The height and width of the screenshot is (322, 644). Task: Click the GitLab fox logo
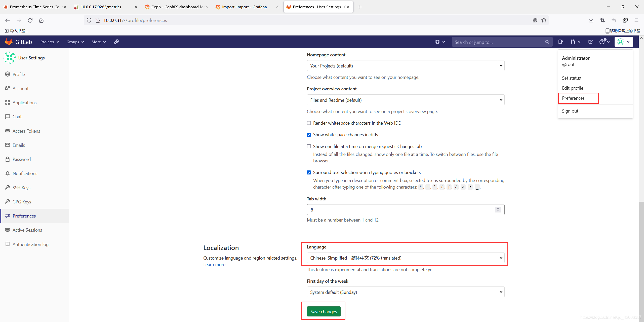tap(9, 42)
